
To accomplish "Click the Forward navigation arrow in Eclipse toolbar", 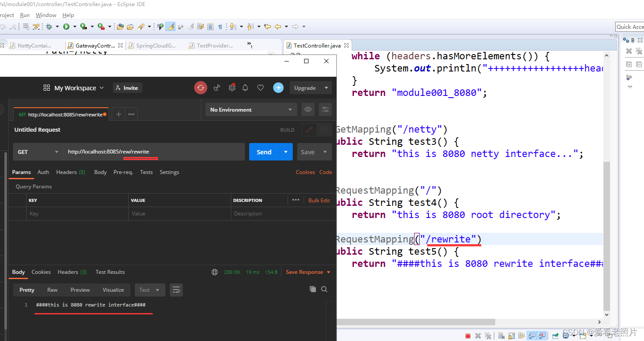I will tap(295, 27).
